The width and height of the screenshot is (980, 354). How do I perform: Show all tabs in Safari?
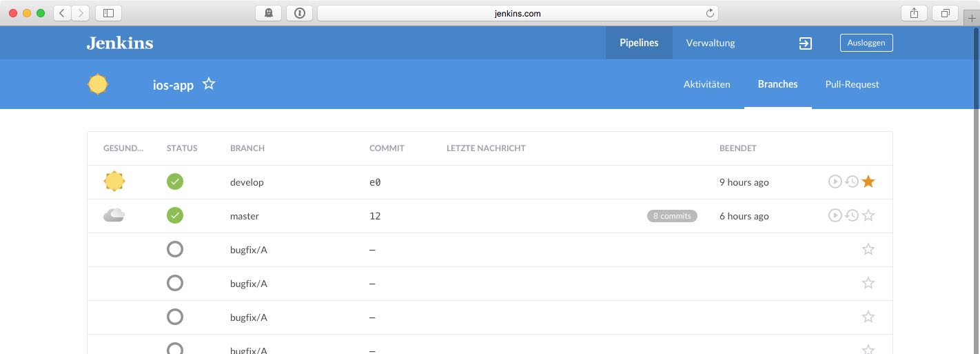coord(945,13)
